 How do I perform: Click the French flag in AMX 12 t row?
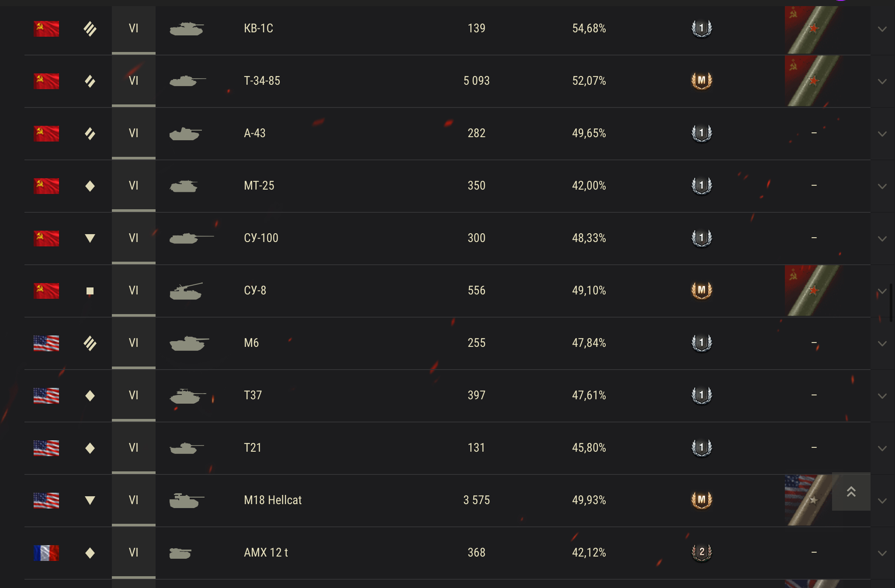(x=46, y=553)
